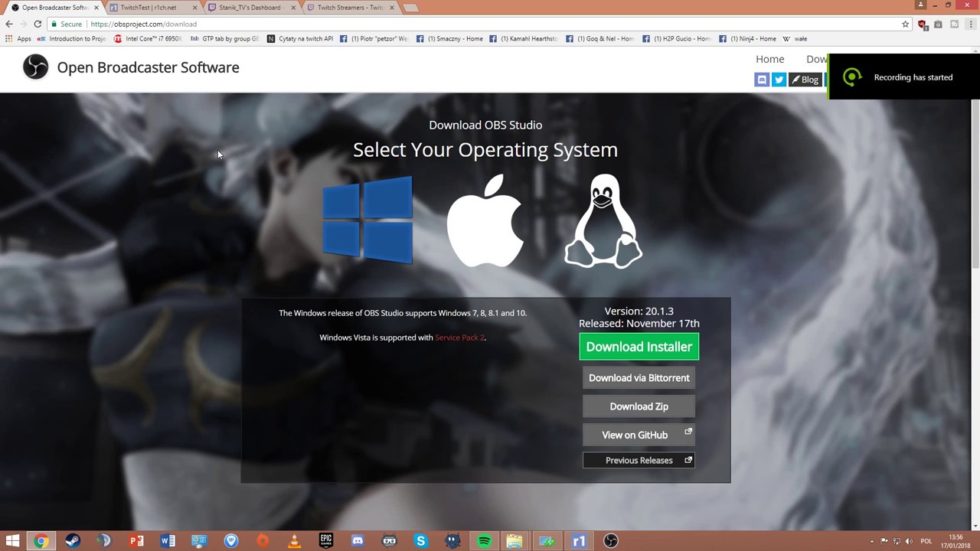Open the Apps bookmarks shortcut
980x551 pixels.
pyautogui.click(x=18, y=39)
